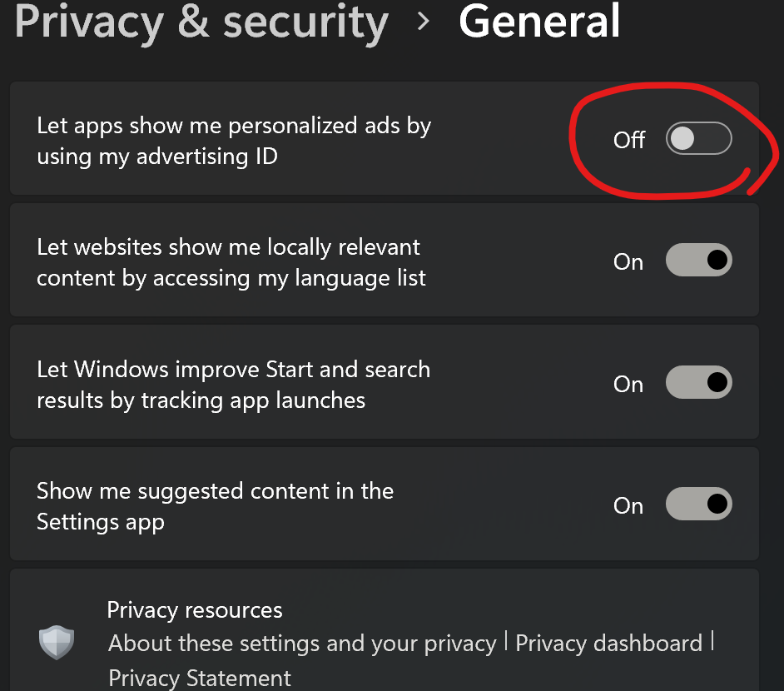Click the breadcrumb chevron arrow
Screen dimensions: 784x691
click(x=424, y=22)
